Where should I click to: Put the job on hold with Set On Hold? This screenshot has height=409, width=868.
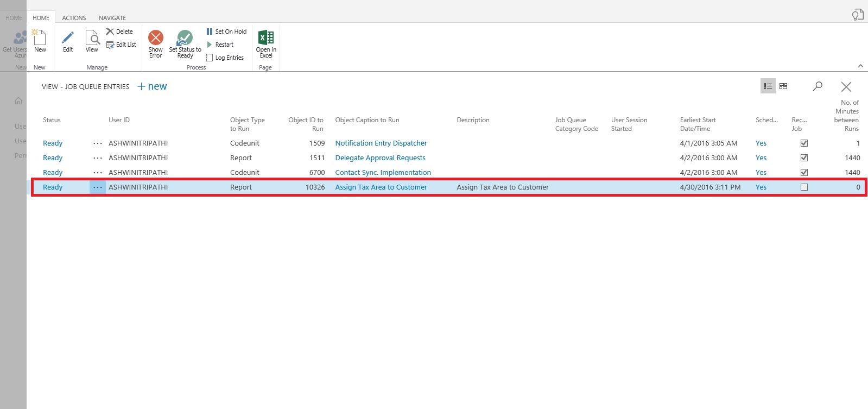pos(226,32)
